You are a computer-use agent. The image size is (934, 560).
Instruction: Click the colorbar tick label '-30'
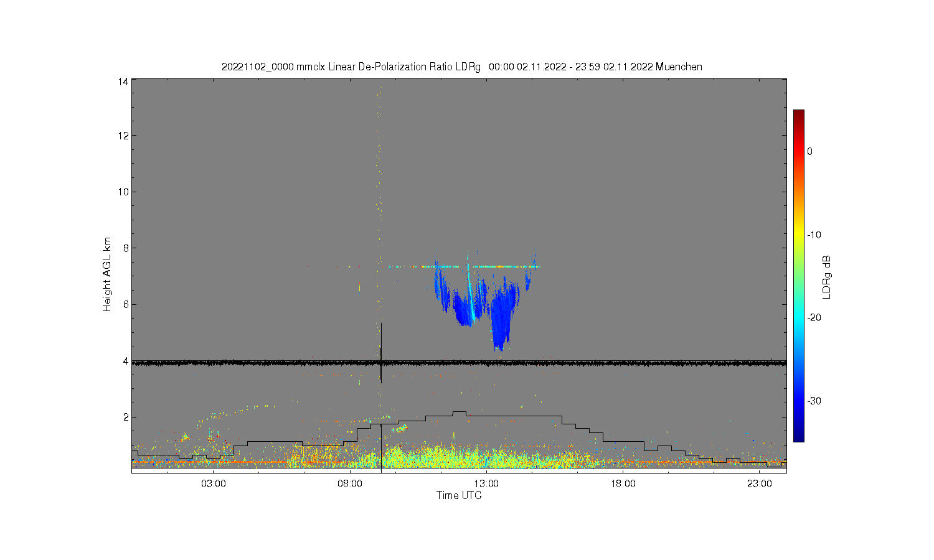point(813,401)
